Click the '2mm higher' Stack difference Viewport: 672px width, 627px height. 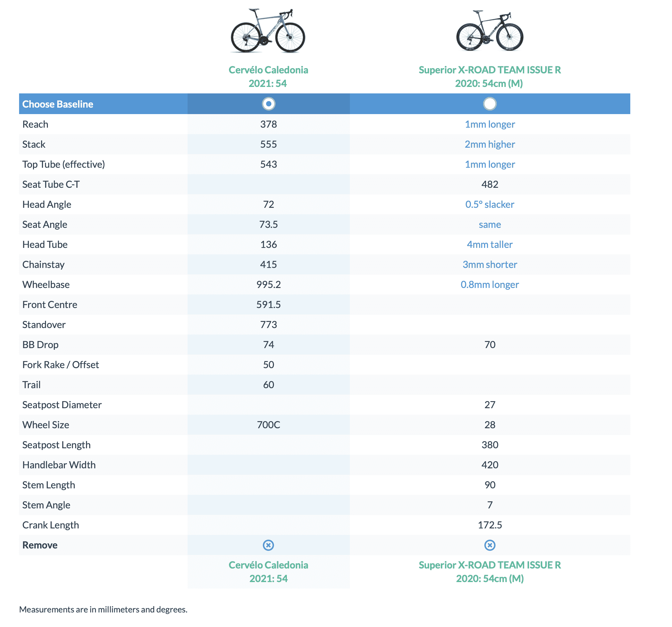pyautogui.click(x=490, y=144)
